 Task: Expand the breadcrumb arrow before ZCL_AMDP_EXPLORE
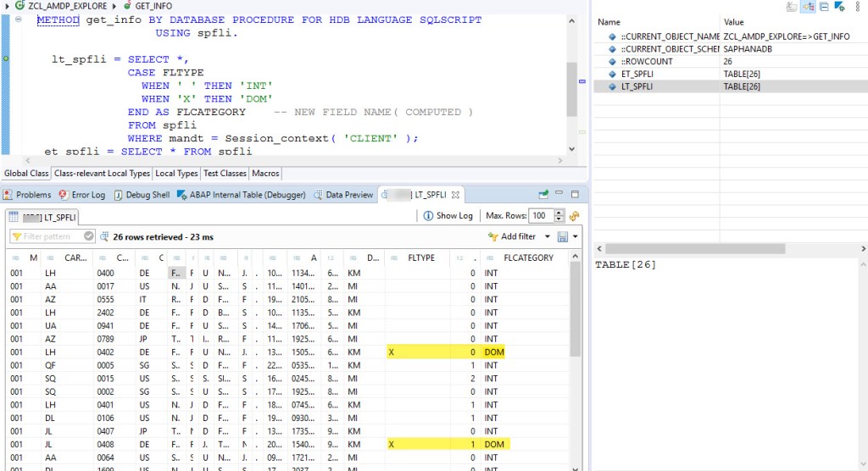(x=7, y=6)
